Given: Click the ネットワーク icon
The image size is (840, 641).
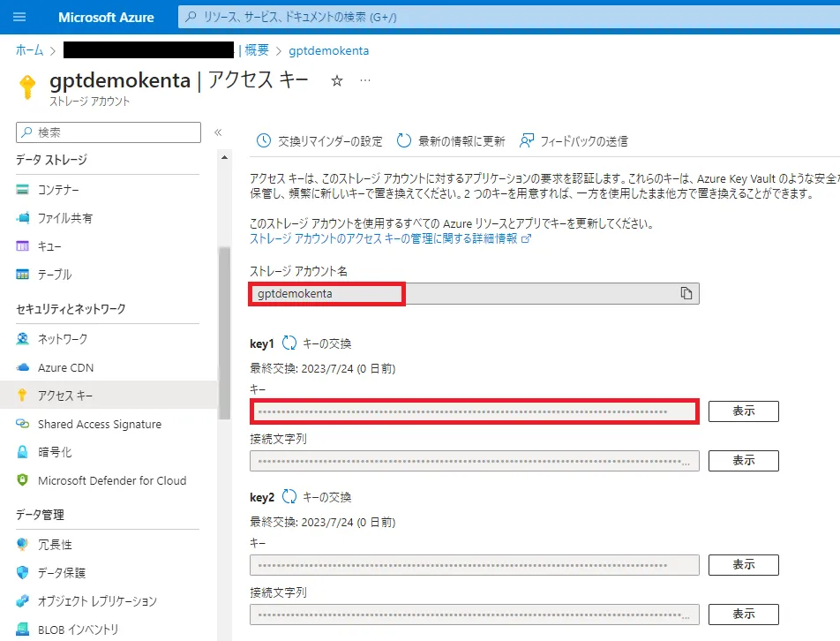Looking at the screenshot, I should [x=23, y=339].
